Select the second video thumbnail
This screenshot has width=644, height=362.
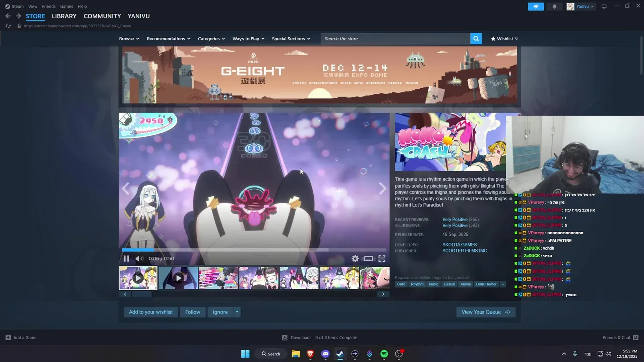(178, 278)
